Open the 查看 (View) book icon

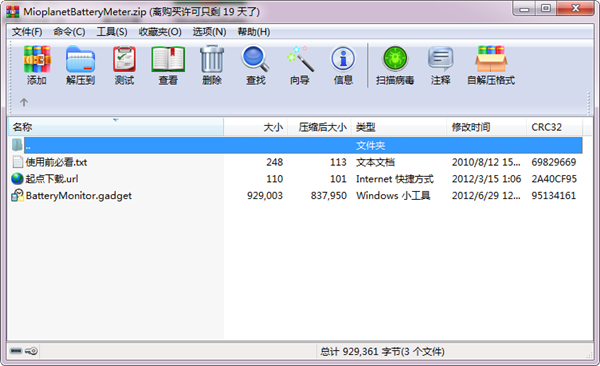click(x=168, y=59)
